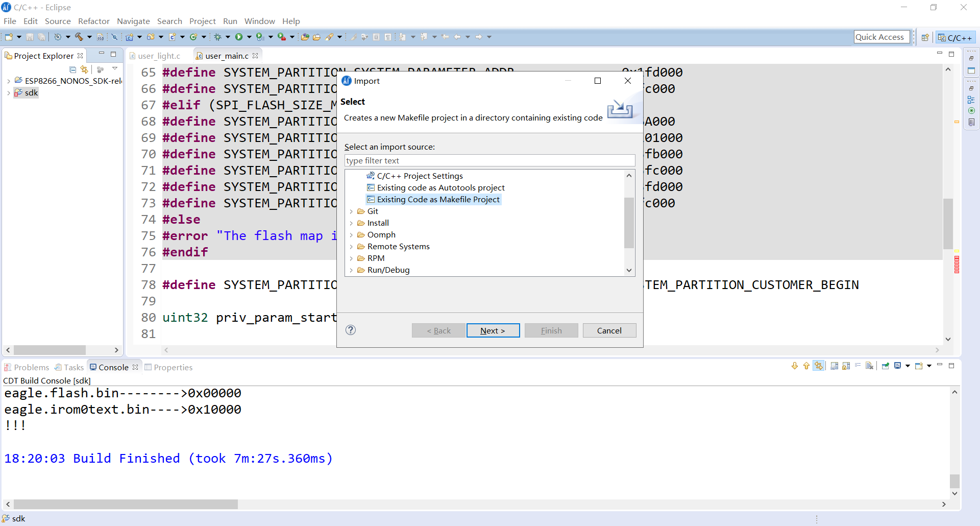This screenshot has height=526, width=980.
Task: Expand the Git import category
Action: [351, 211]
